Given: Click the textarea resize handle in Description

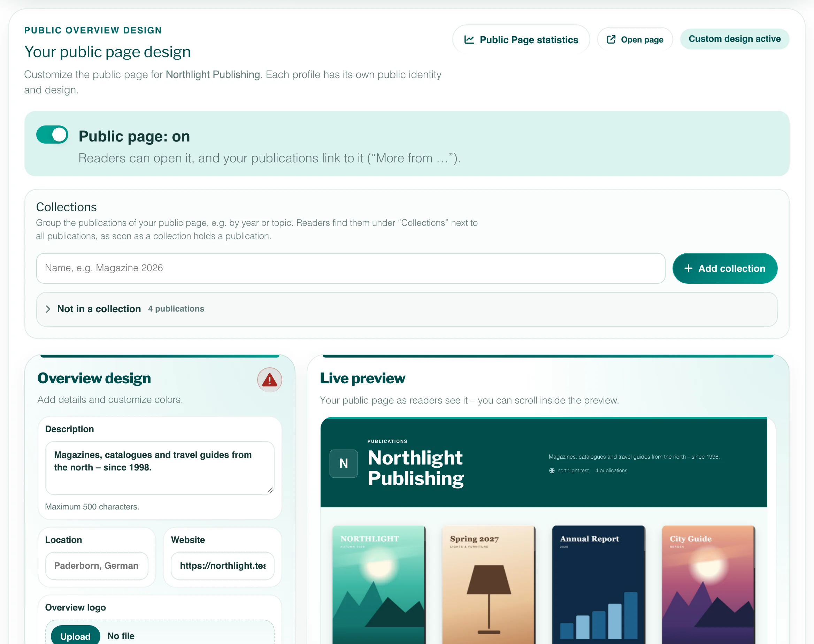Looking at the screenshot, I should tap(270, 490).
